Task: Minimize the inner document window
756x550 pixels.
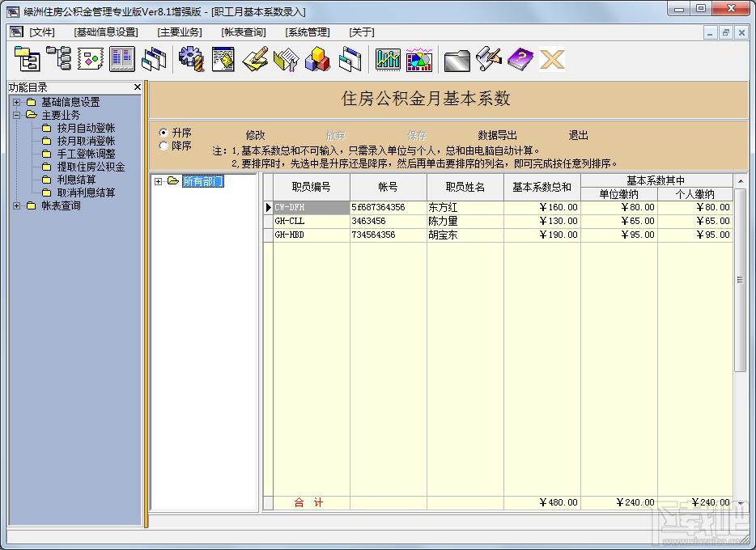Action: (710, 32)
